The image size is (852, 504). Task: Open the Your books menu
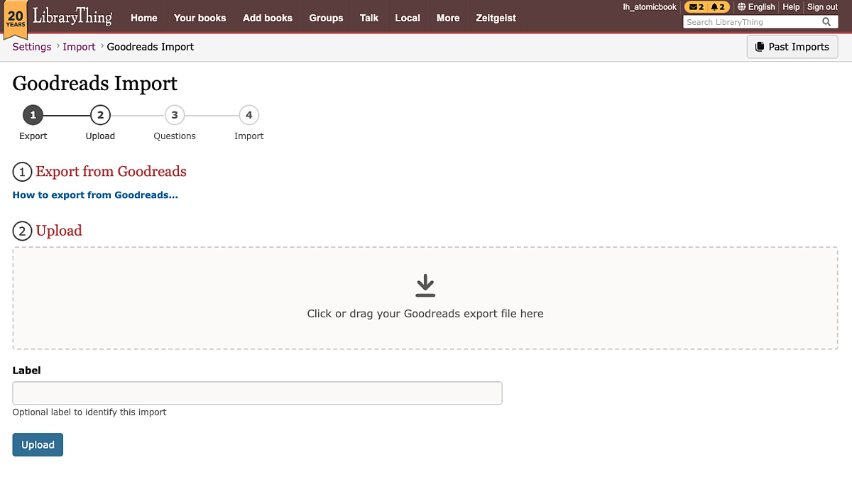click(x=200, y=18)
